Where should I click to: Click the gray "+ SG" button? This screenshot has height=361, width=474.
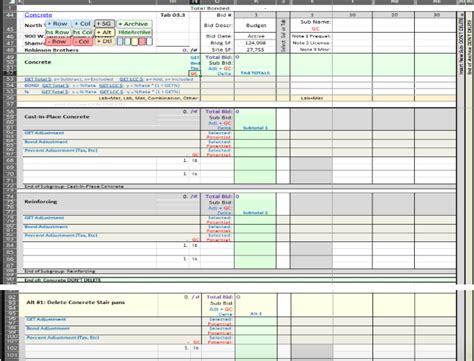click(105, 24)
